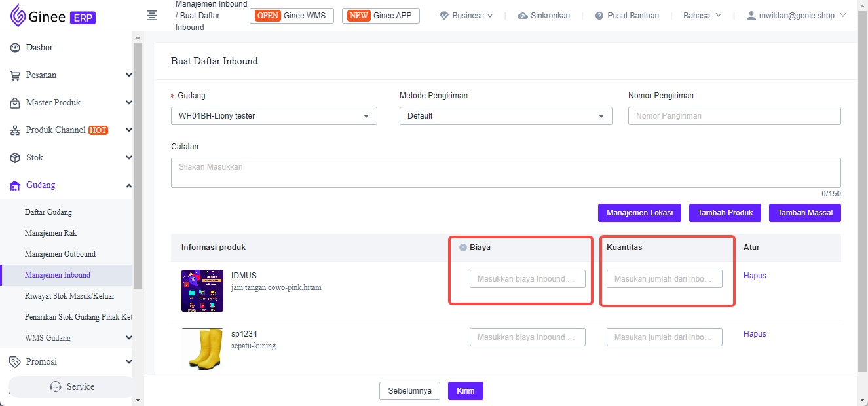Click the Kuantitas input for sp1234

(x=664, y=337)
